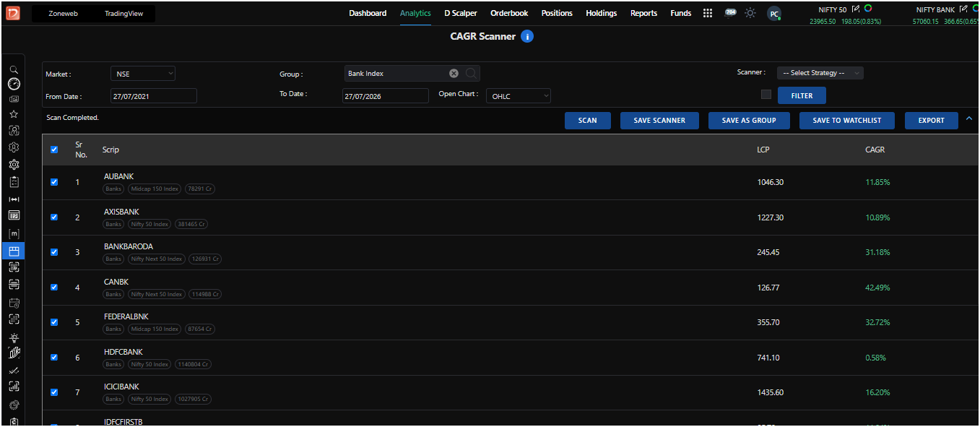Uncheck the HDFCBANK row checkbox
This screenshot has height=427, width=980.
tap(54, 357)
